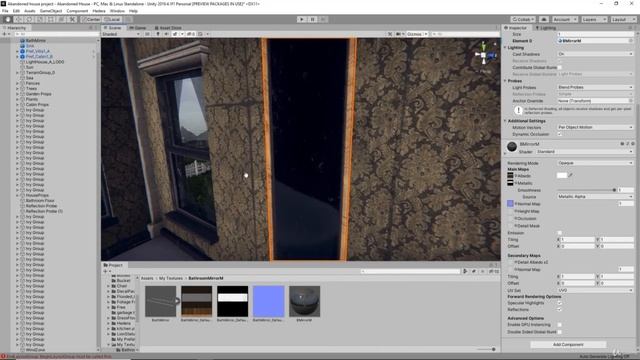This screenshot has height=360, width=640.
Task: Switch to the Lighting tab
Action: (546, 28)
